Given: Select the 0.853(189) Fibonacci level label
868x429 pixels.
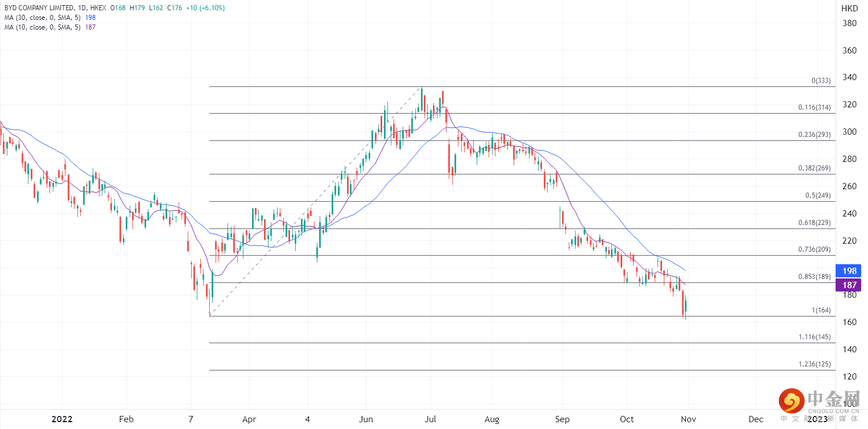Looking at the screenshot, I should (x=815, y=277).
